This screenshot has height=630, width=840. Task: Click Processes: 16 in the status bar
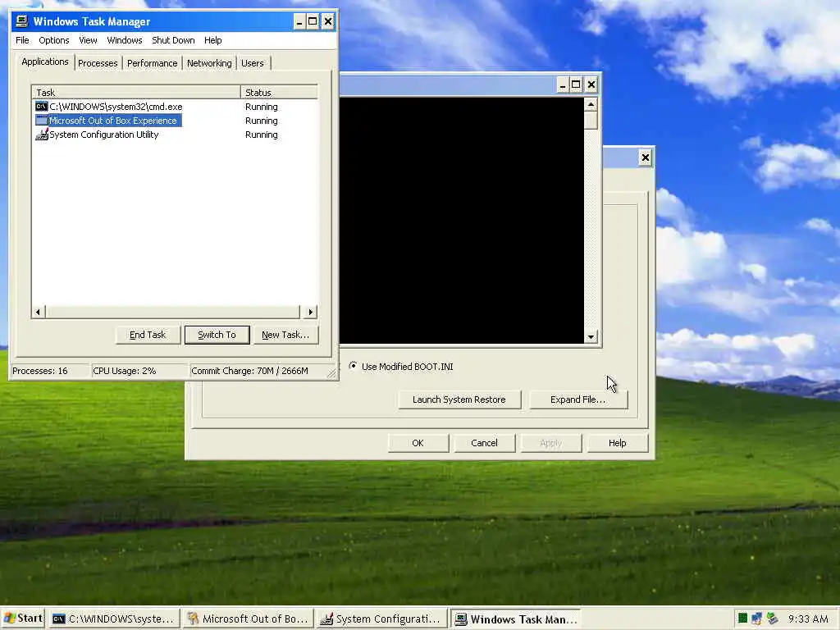tap(40, 371)
